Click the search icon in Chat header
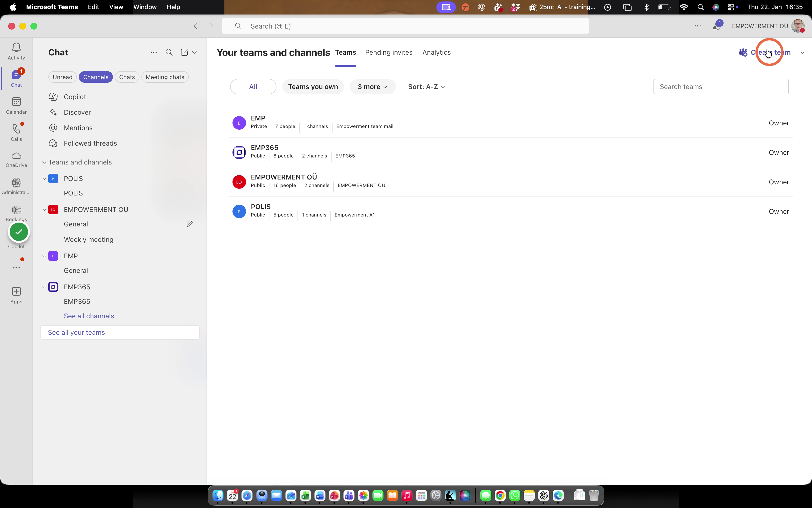Viewport: 812px width, 508px height. [x=169, y=52]
